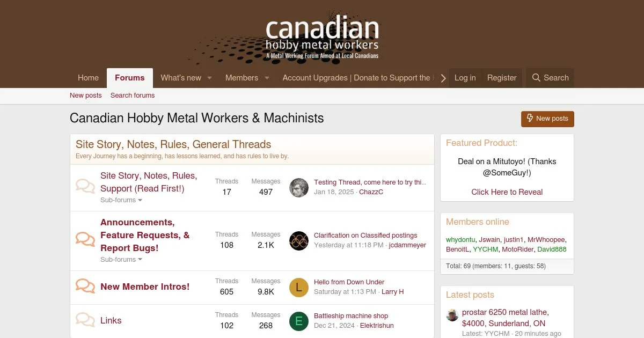Viewport: 644px width, 338px height.
Task: Open jcdammeyer's avatar on Clarification row
Action: tap(299, 240)
